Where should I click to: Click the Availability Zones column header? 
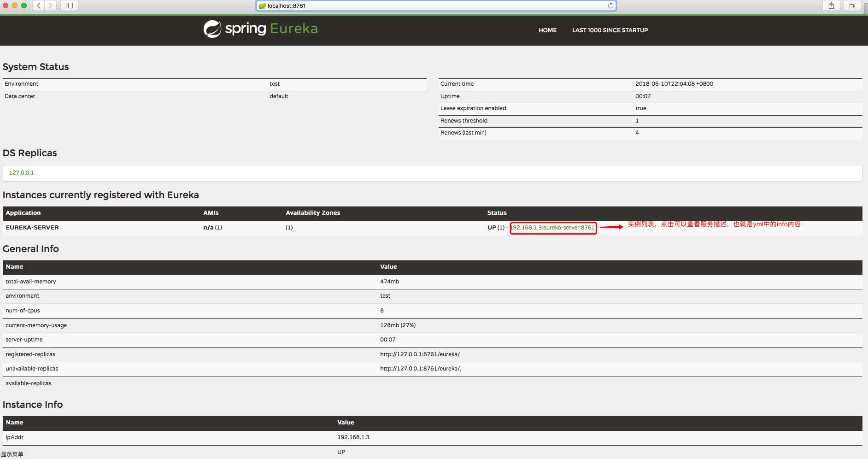click(x=312, y=213)
